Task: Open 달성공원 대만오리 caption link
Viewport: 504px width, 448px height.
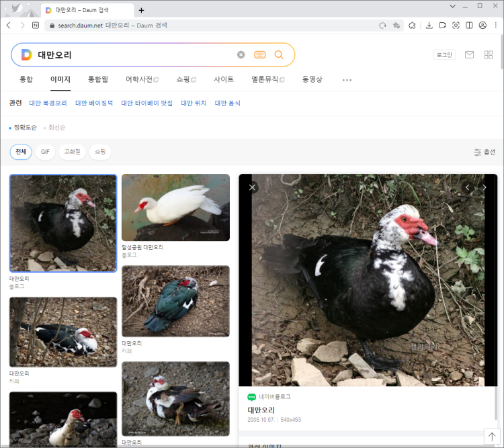Action: pyautogui.click(x=142, y=247)
